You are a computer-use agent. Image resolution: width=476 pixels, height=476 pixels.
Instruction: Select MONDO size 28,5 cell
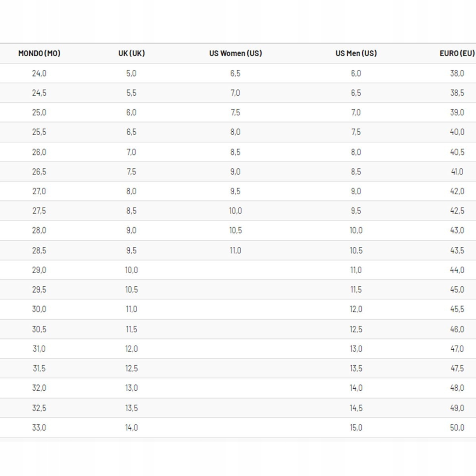coord(39,250)
